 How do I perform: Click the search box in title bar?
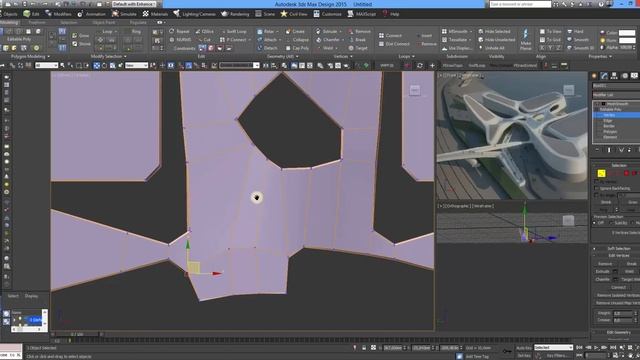point(520,4)
